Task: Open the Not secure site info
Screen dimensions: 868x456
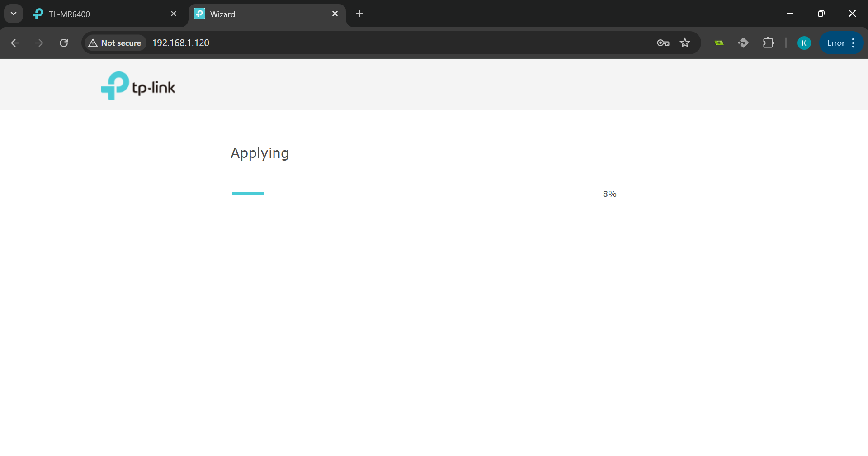Action: pyautogui.click(x=115, y=43)
